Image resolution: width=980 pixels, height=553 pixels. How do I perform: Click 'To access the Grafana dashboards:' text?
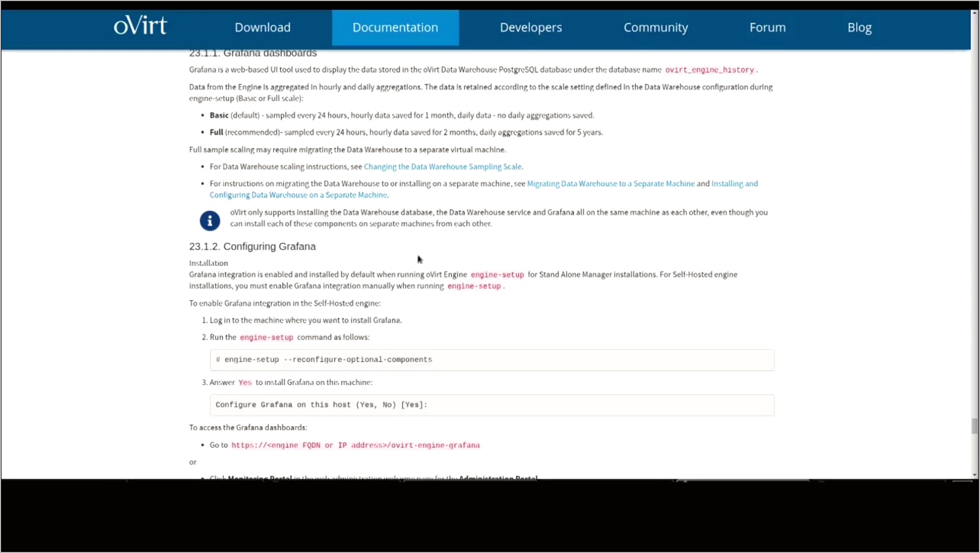(x=248, y=428)
